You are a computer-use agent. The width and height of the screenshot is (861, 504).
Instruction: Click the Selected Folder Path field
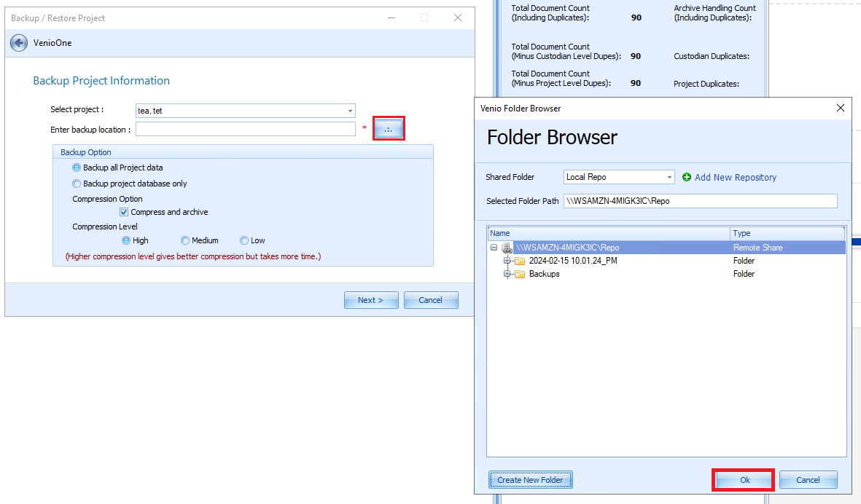tap(700, 201)
